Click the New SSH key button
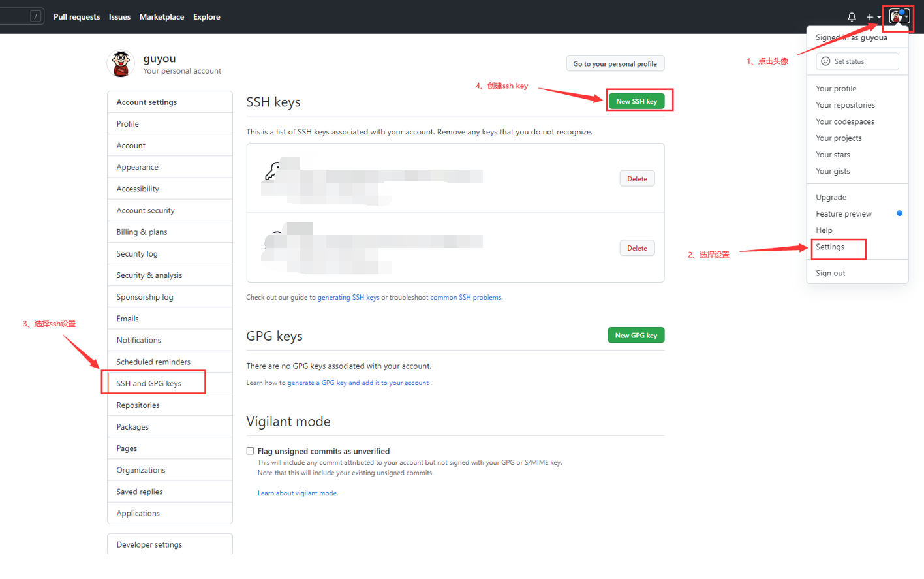Image resolution: width=924 pixels, height=579 pixels. [636, 101]
